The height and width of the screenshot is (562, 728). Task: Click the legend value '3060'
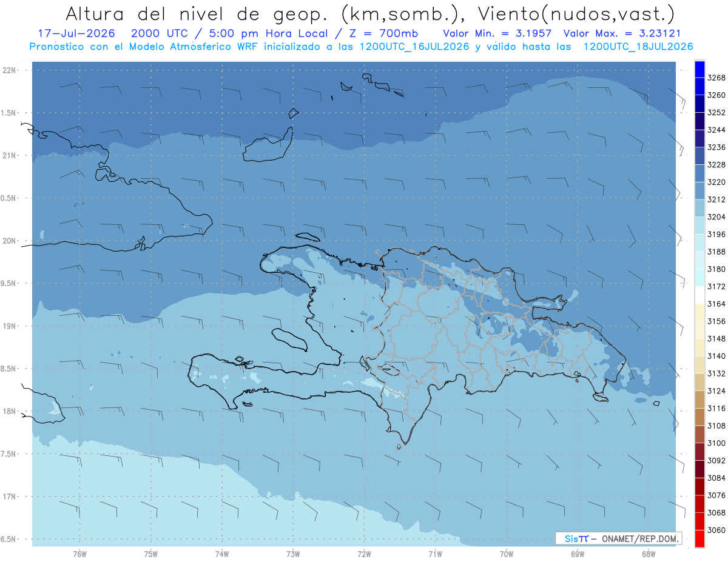point(716,530)
